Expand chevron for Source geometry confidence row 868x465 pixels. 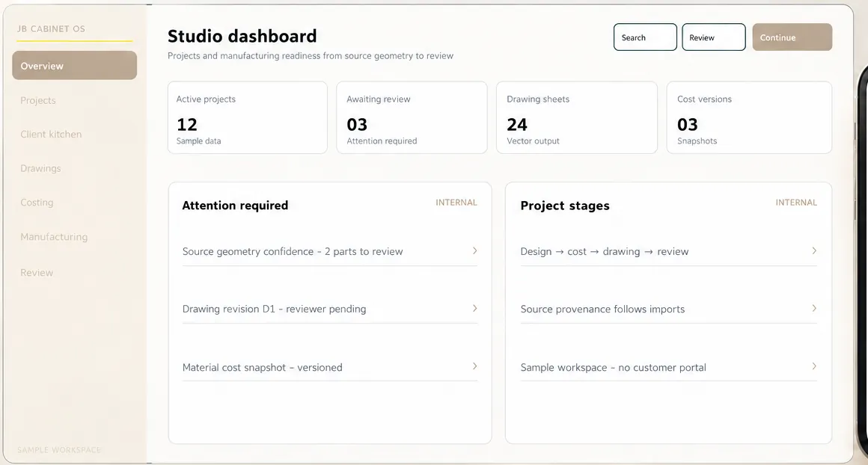point(474,250)
